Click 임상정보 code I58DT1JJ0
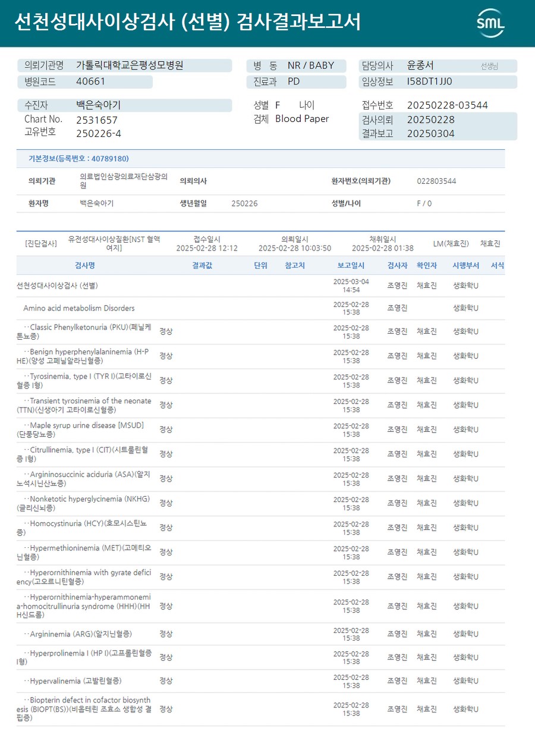535x756 pixels. (429, 81)
